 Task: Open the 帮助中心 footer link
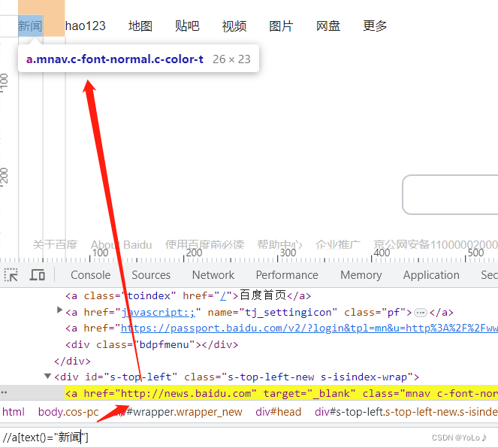[x=279, y=244]
